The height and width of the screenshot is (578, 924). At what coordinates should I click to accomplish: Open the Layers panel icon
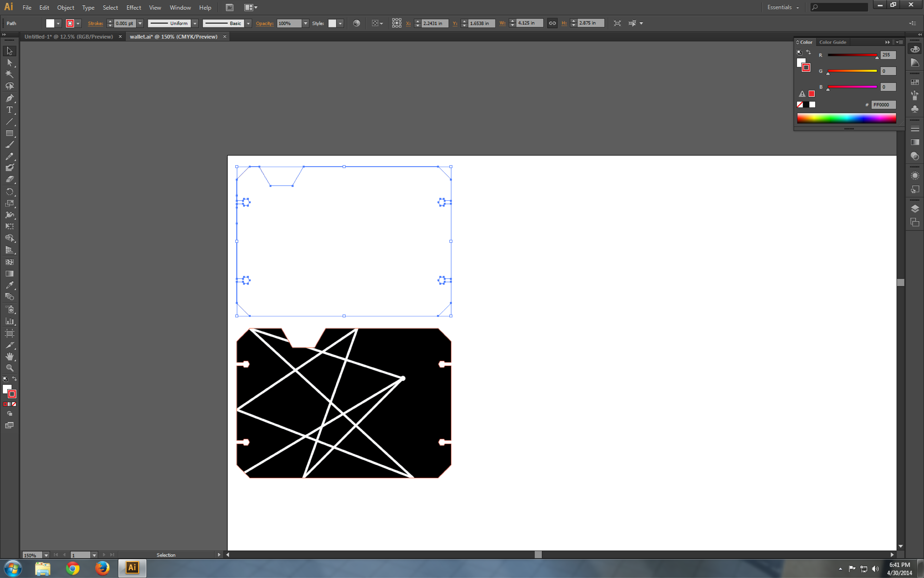coord(915,209)
